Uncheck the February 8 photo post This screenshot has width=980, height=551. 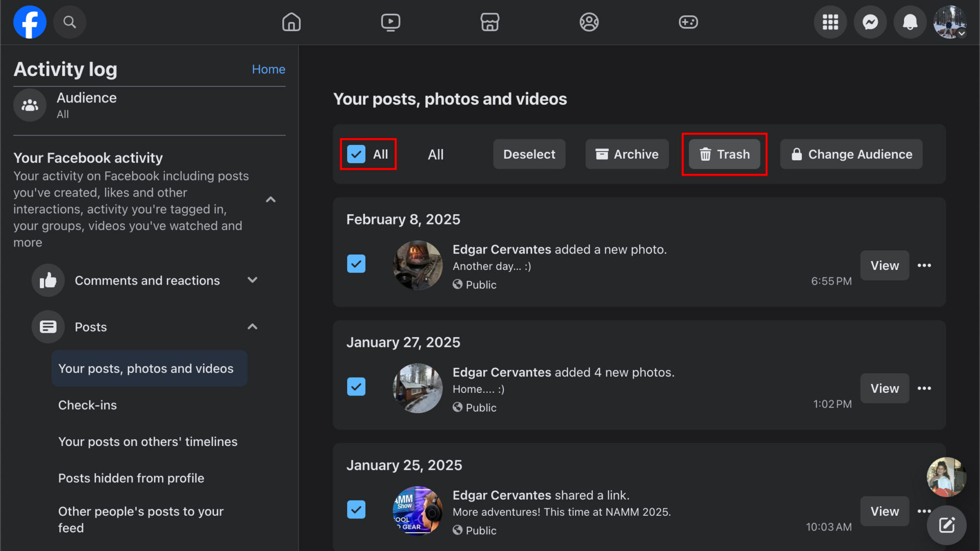356,264
